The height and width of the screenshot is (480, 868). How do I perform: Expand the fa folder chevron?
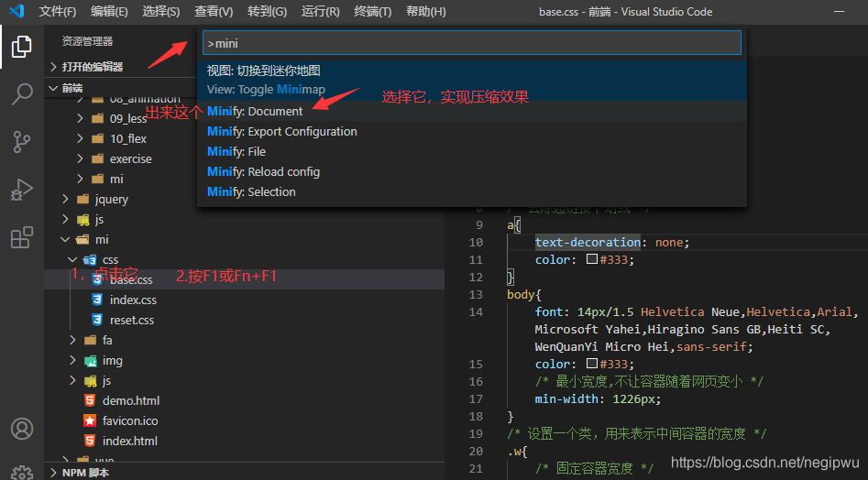[x=72, y=340]
